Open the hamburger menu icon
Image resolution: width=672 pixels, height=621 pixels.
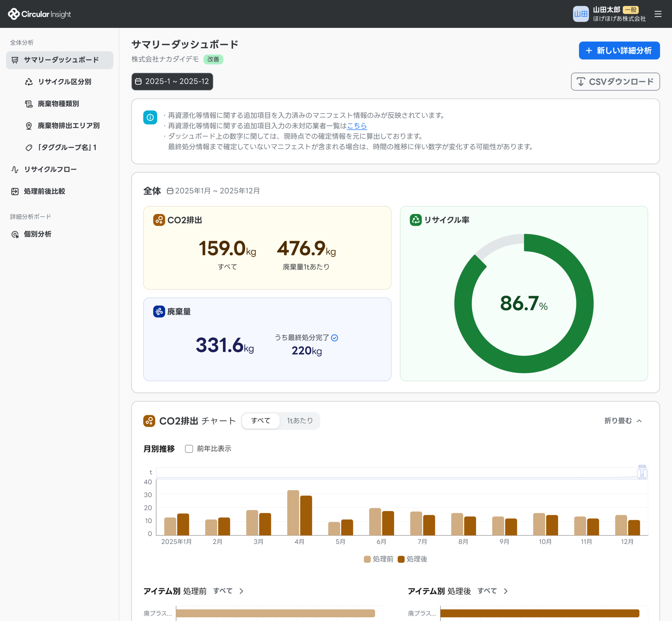click(x=658, y=14)
